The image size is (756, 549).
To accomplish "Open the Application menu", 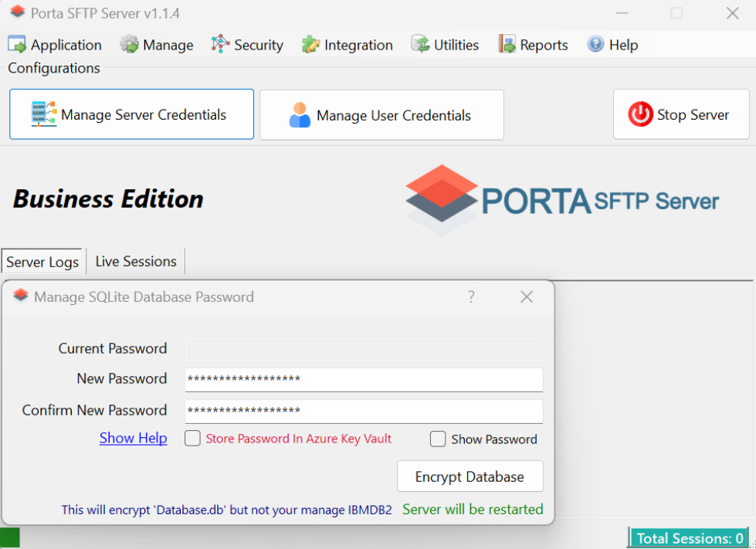I will coord(54,44).
